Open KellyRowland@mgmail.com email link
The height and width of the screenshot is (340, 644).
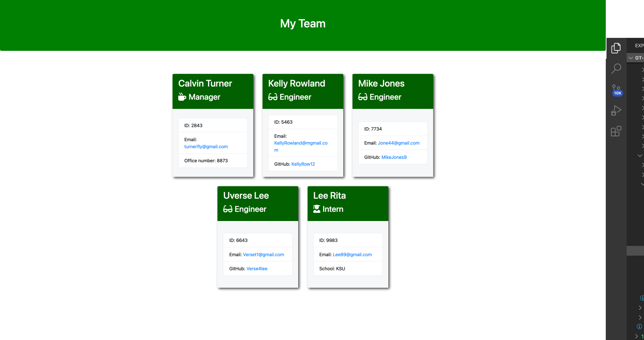pos(301,146)
